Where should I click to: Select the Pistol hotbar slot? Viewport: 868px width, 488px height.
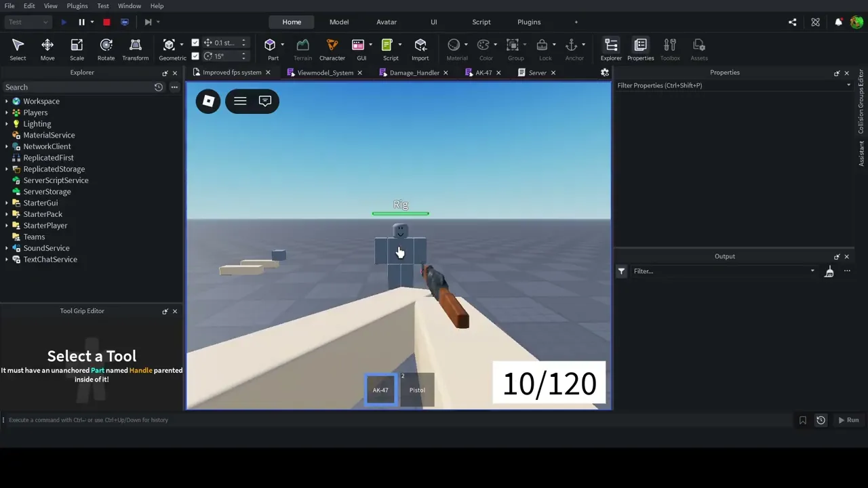pyautogui.click(x=417, y=390)
